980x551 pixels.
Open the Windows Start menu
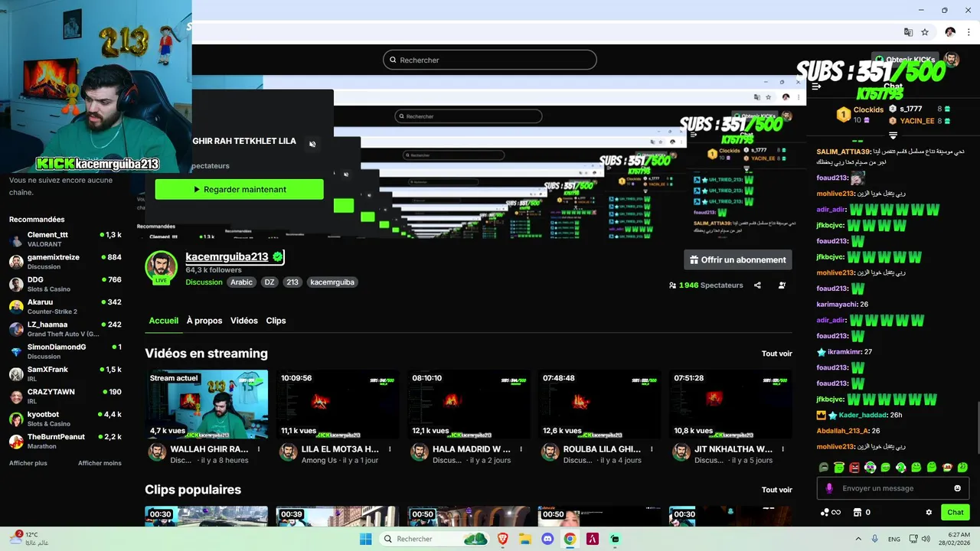pos(366,539)
